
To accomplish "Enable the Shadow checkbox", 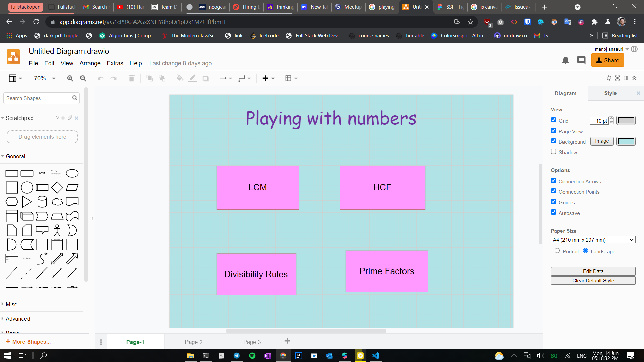I will click(x=554, y=152).
